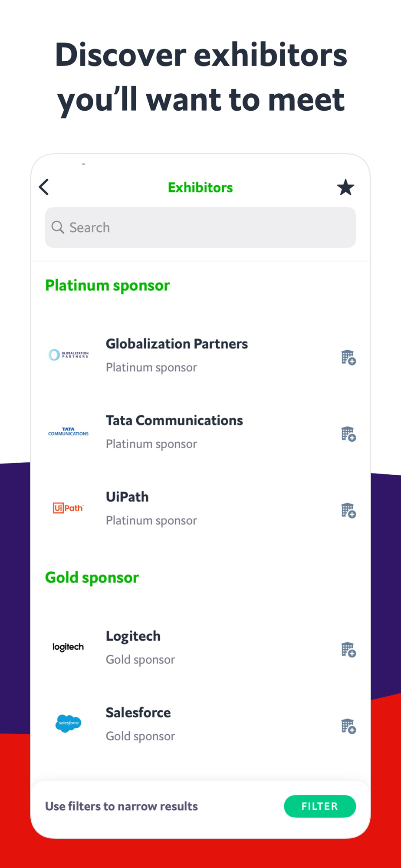Add UiPath using building-plus icon

[348, 510]
